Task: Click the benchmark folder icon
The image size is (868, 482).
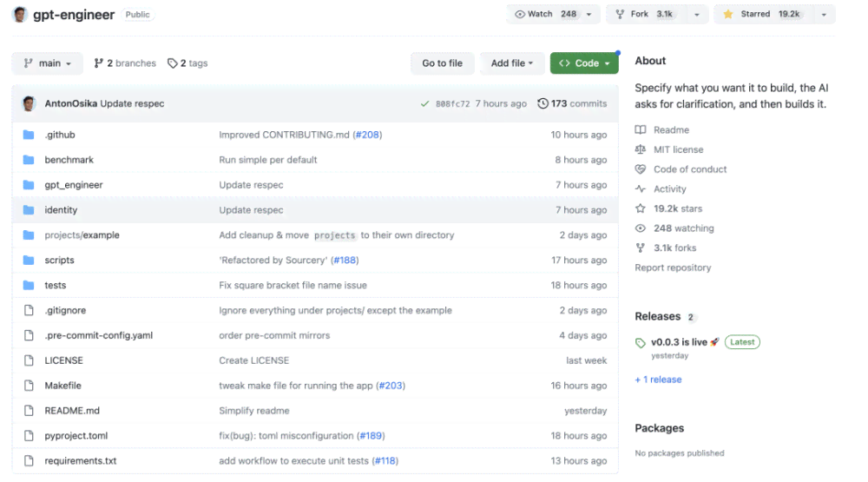Action: click(x=29, y=160)
